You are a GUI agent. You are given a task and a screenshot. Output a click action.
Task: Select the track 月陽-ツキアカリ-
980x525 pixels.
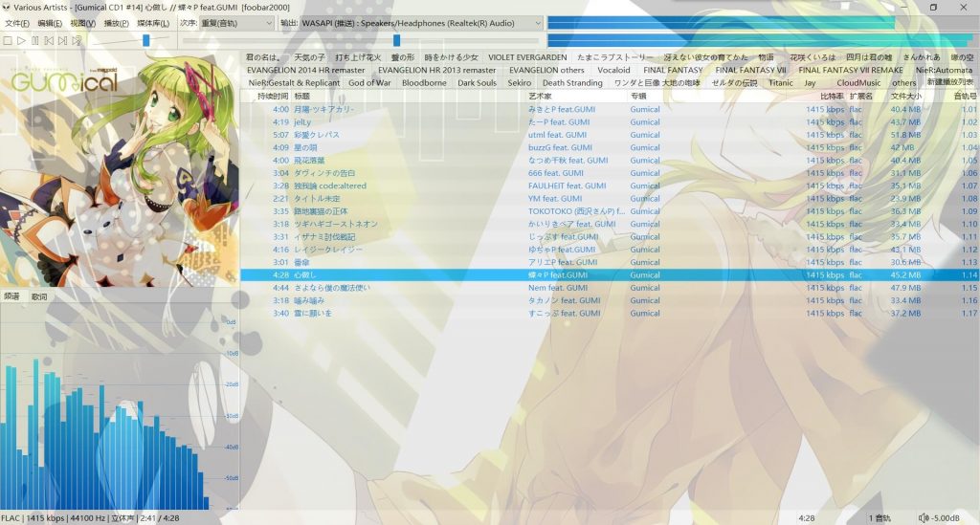(610, 109)
